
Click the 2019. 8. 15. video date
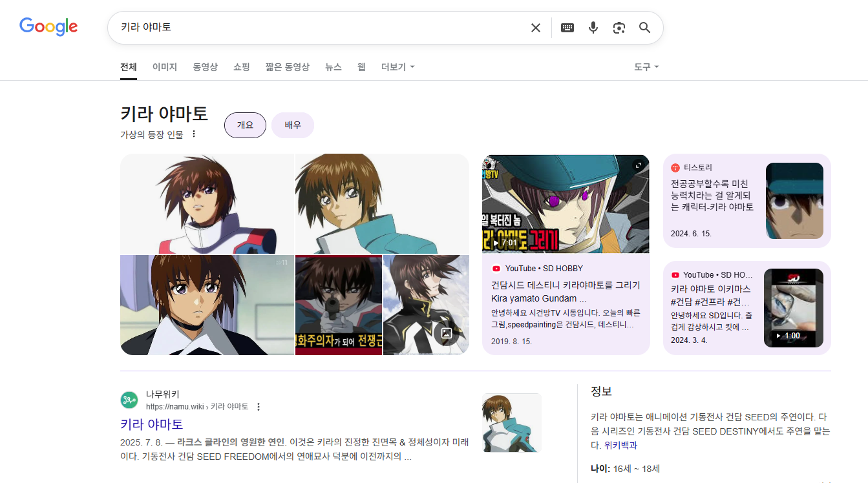pyautogui.click(x=511, y=341)
